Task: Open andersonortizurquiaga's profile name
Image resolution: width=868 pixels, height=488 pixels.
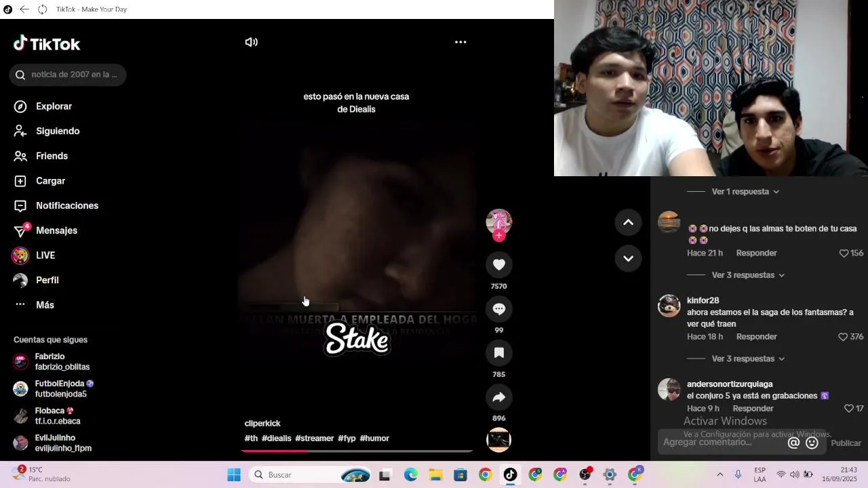Action: 730,384
